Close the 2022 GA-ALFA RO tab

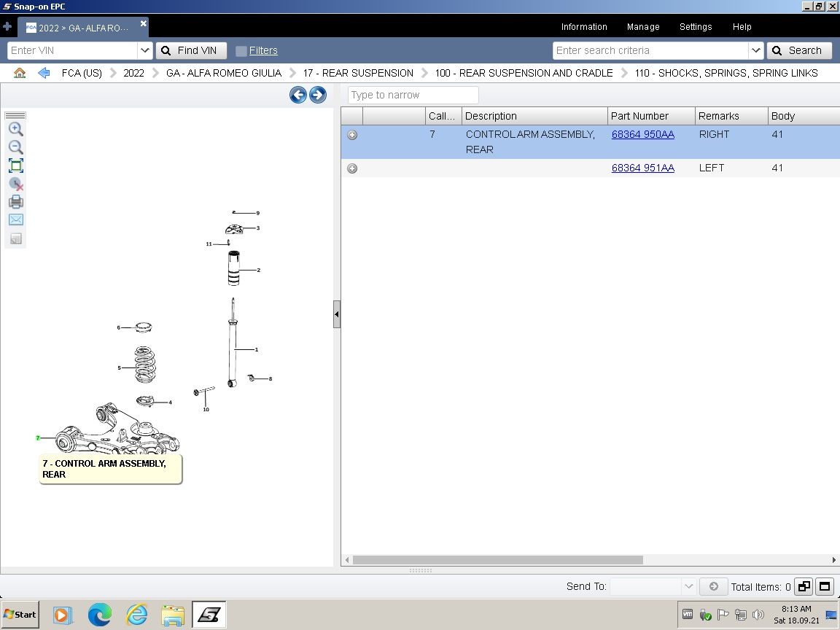(x=143, y=23)
